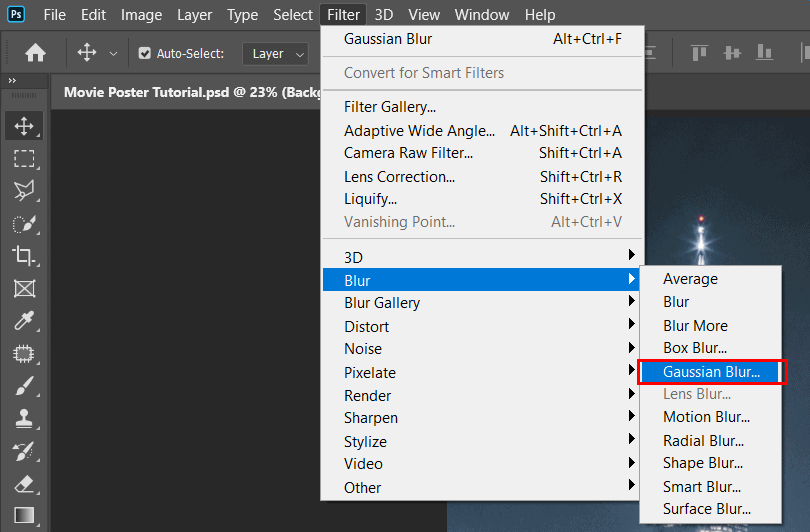The height and width of the screenshot is (532, 810).
Task: Expand the toolbar with double-arrow chevron
Action: [x=12, y=81]
